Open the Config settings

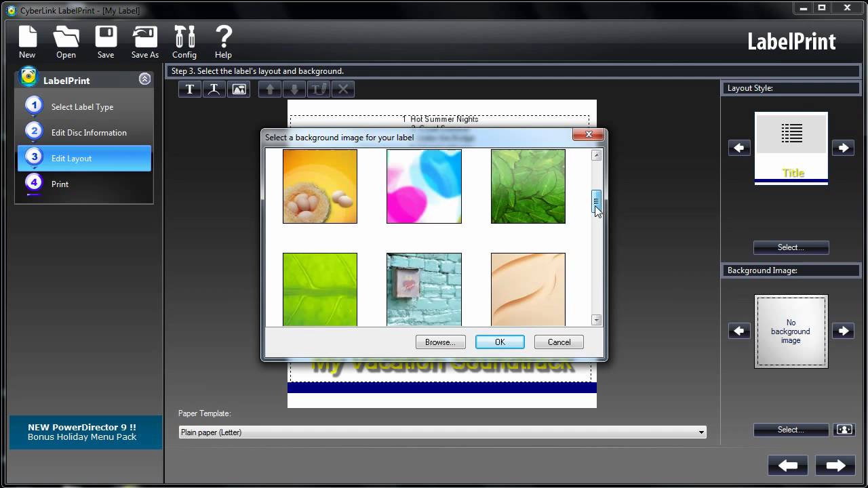click(x=184, y=42)
